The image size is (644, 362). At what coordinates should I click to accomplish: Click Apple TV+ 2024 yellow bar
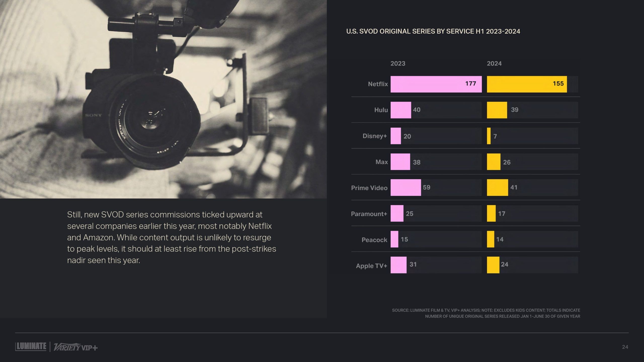(493, 265)
